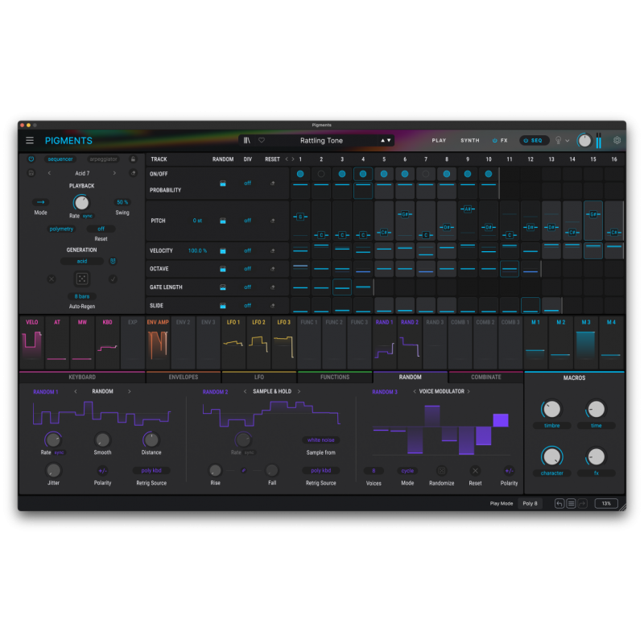Open the 'Poly 8' play mode dropdown
The height and width of the screenshot is (644, 644).
pos(530,502)
